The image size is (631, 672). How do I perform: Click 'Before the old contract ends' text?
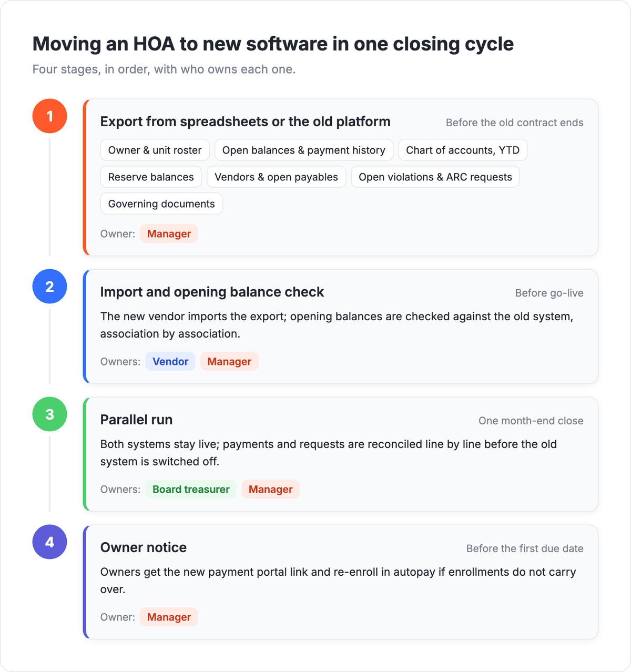click(515, 123)
